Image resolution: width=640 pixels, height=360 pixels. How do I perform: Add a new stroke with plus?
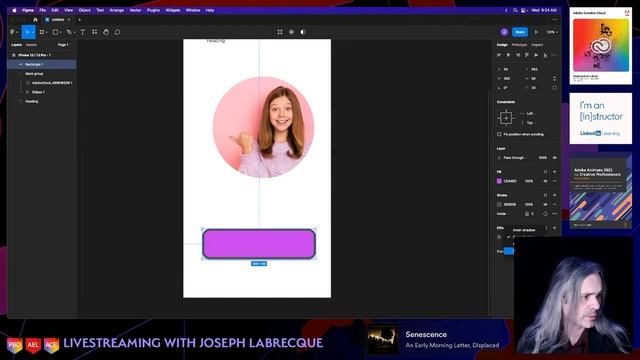(x=554, y=195)
